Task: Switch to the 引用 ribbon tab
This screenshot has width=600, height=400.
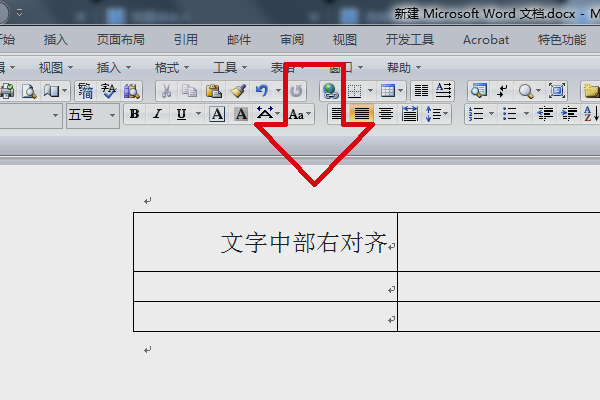Action: [186, 39]
